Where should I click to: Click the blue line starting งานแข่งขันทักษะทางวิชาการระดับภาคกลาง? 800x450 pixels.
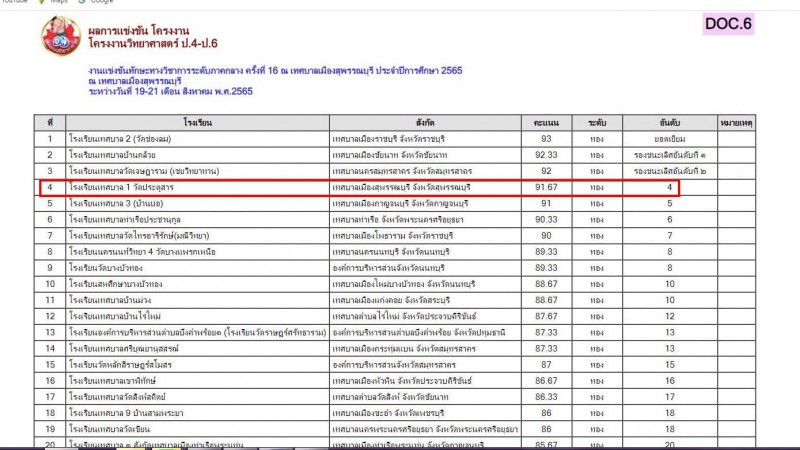[x=275, y=70]
